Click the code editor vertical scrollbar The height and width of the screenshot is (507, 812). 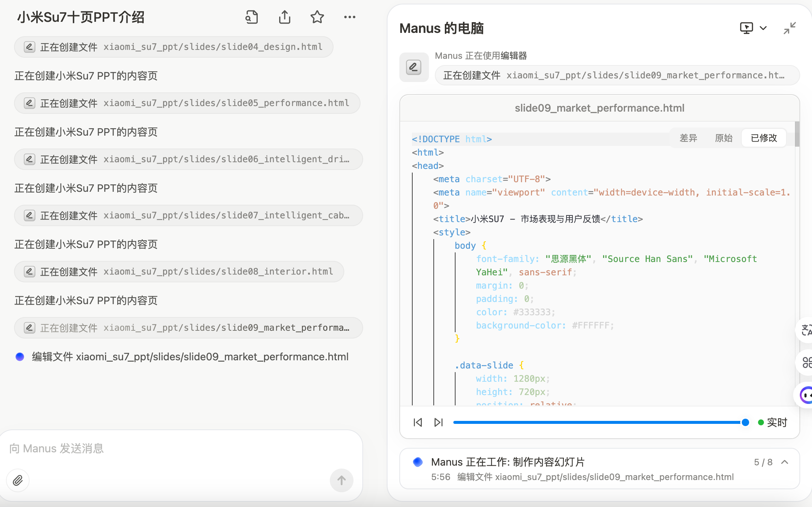point(797,134)
